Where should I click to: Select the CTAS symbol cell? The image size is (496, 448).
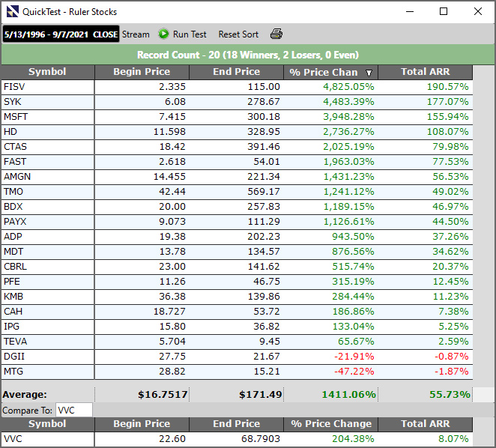47,147
